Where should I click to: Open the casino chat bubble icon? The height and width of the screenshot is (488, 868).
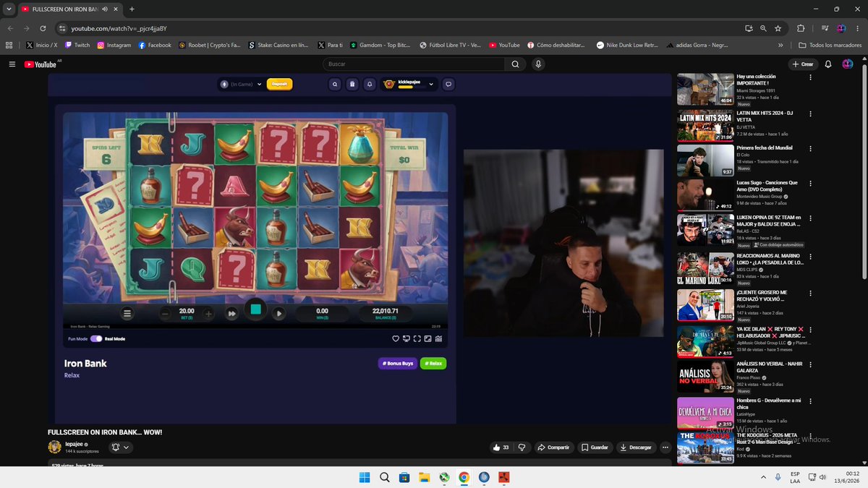coord(448,84)
